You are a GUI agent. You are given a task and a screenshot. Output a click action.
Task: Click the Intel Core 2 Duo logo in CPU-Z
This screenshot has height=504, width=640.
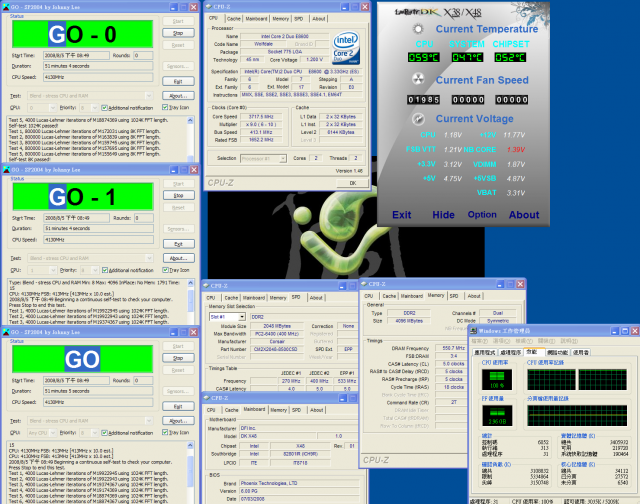tap(346, 48)
